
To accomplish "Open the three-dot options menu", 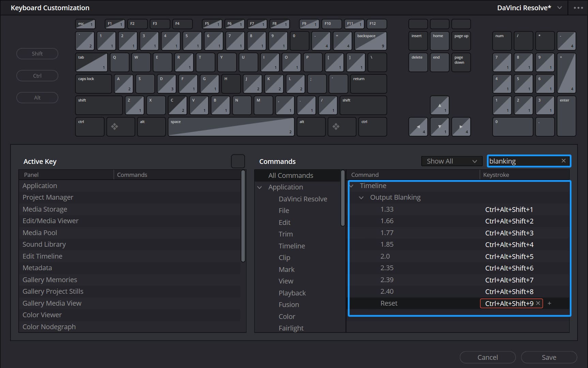I will (578, 8).
